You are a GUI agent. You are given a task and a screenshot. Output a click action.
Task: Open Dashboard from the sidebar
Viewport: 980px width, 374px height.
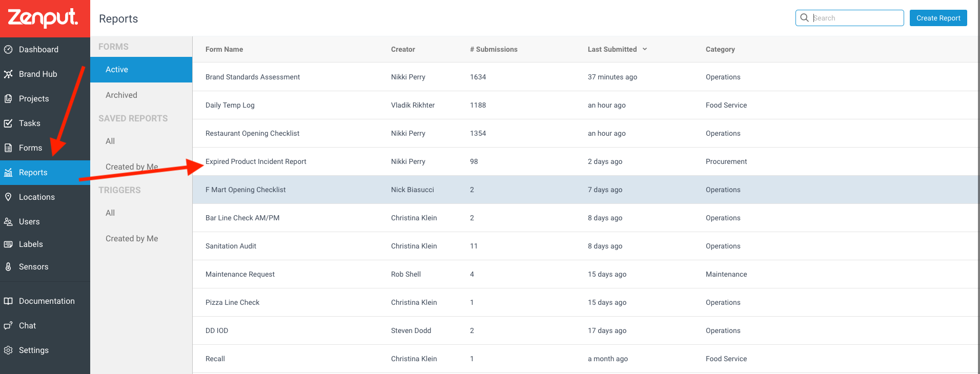45,50
